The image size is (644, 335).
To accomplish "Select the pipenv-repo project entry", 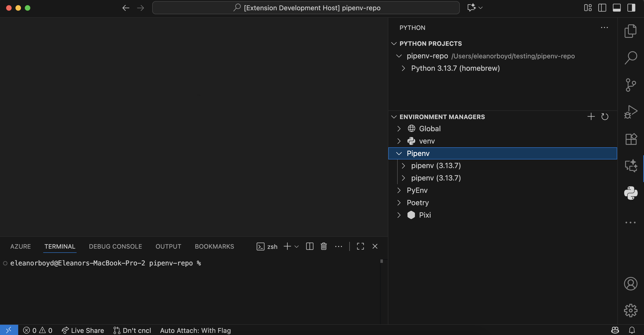I will [x=427, y=56].
